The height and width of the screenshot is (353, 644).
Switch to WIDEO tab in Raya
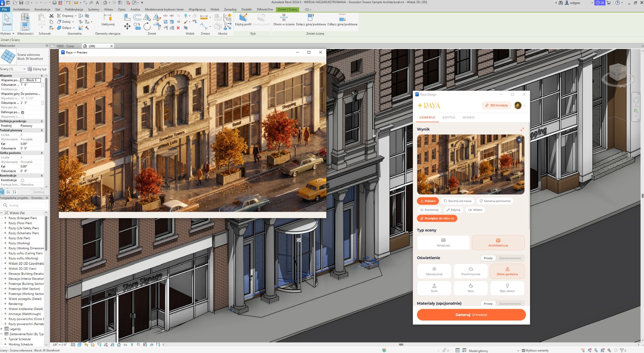click(x=468, y=117)
